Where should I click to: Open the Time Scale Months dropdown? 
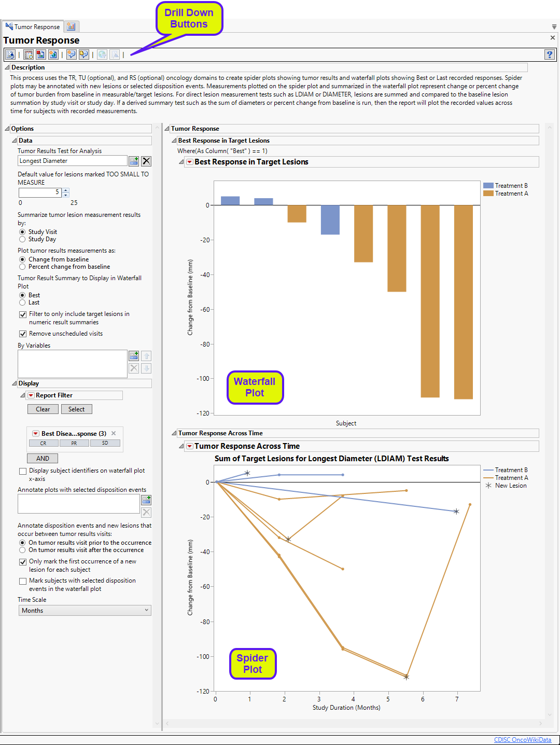[x=85, y=611]
